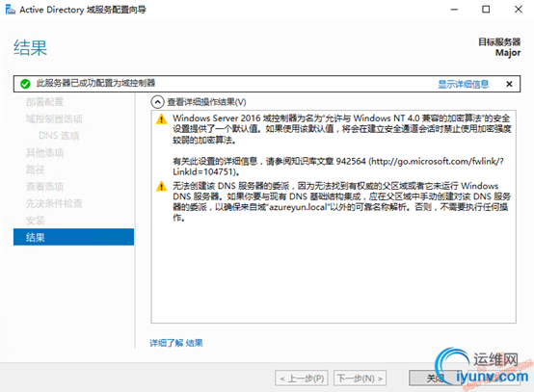
Task: Click the Active Directory wizard title icon
Action: pyautogui.click(x=11, y=10)
